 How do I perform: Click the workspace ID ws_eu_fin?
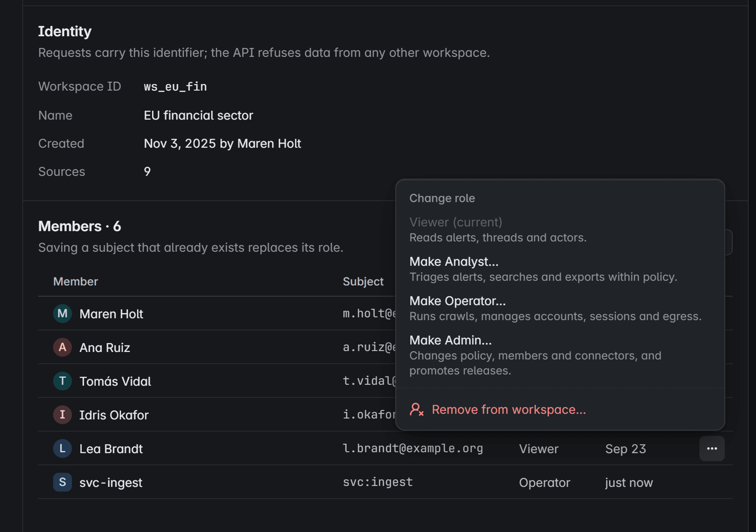[175, 87]
